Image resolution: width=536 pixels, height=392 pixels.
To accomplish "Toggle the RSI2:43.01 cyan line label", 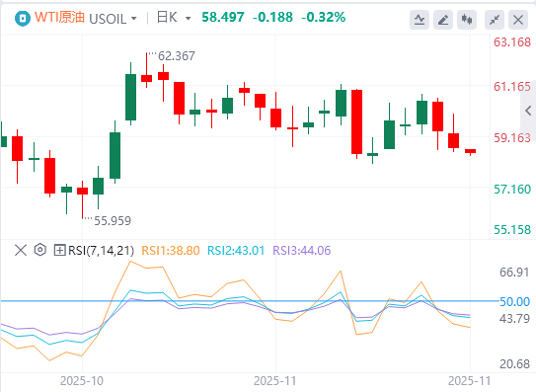I will point(236,251).
